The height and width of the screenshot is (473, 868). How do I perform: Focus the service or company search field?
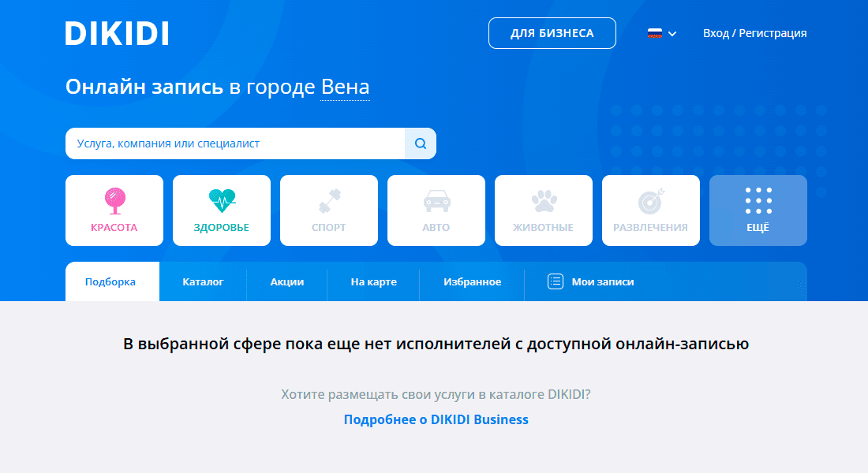tap(235, 143)
